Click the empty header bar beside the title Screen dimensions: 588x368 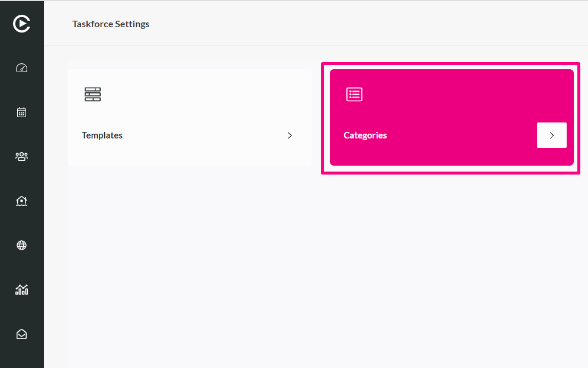[368, 24]
